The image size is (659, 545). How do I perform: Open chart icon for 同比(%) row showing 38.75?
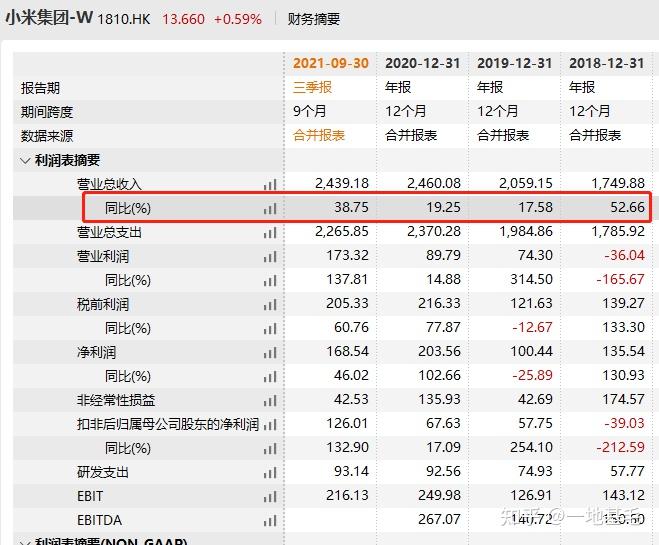click(x=270, y=208)
